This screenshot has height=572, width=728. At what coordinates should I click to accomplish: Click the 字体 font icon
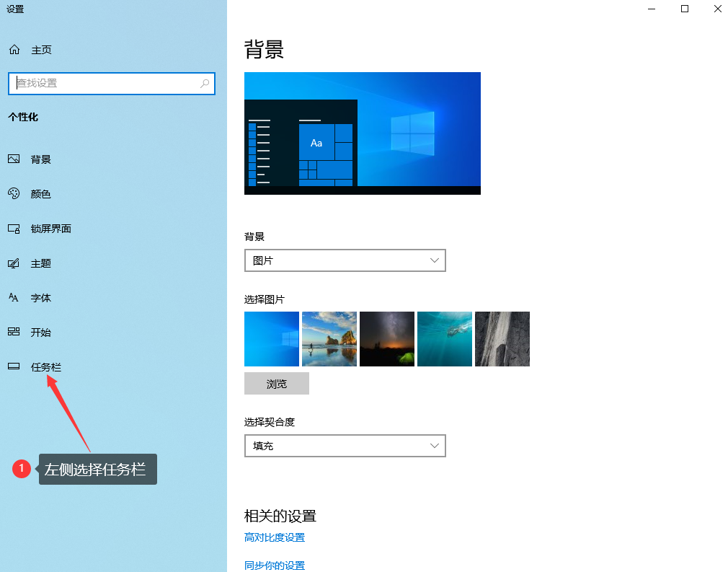(14, 298)
